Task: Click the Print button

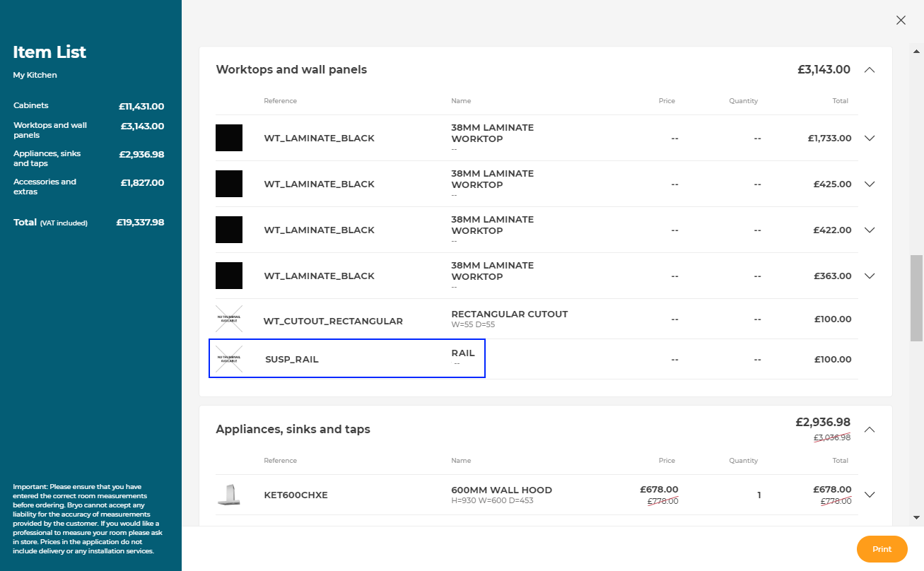Action: (x=882, y=549)
